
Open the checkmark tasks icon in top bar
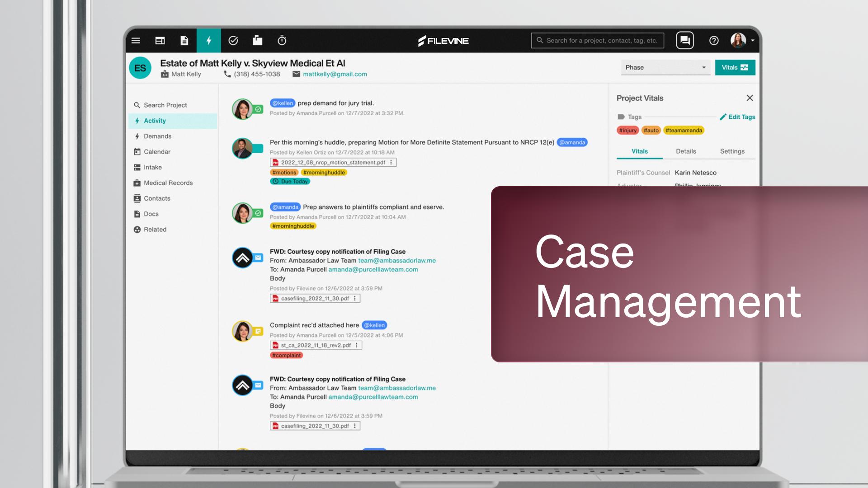233,41
